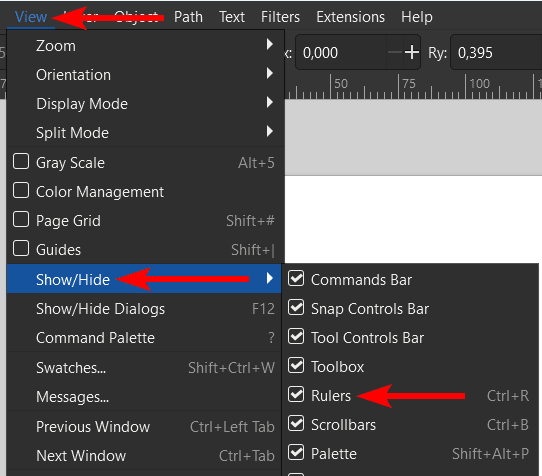Click the Ry value input field
Image resolution: width=542 pixels, height=476 pixels.
tap(498, 53)
